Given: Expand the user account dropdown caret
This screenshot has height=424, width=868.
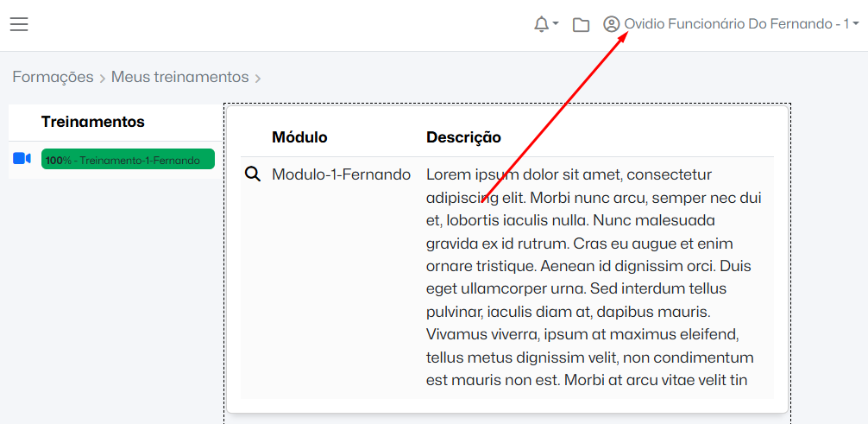Looking at the screenshot, I should click(x=855, y=24).
